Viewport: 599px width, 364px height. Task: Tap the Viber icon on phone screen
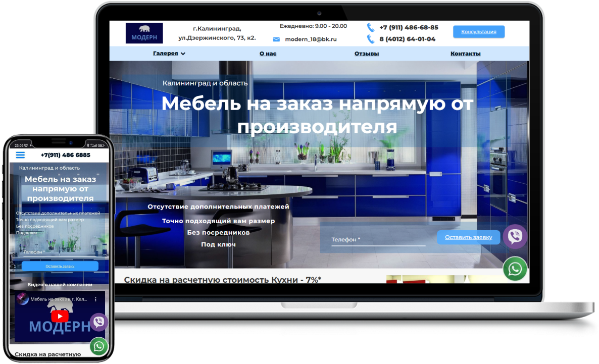98,322
